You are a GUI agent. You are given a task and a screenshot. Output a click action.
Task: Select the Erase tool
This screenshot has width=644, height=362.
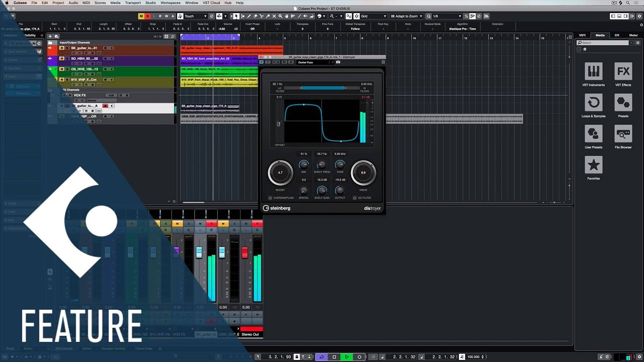coord(255,16)
